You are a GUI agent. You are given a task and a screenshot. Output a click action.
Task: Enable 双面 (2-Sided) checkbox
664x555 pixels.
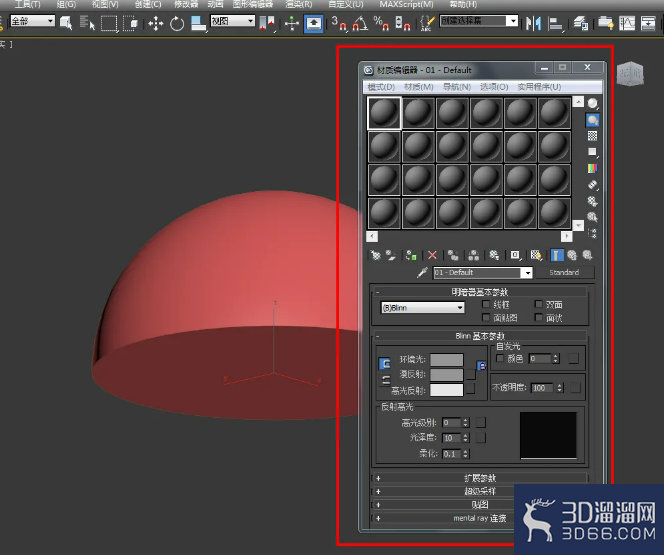coord(538,304)
